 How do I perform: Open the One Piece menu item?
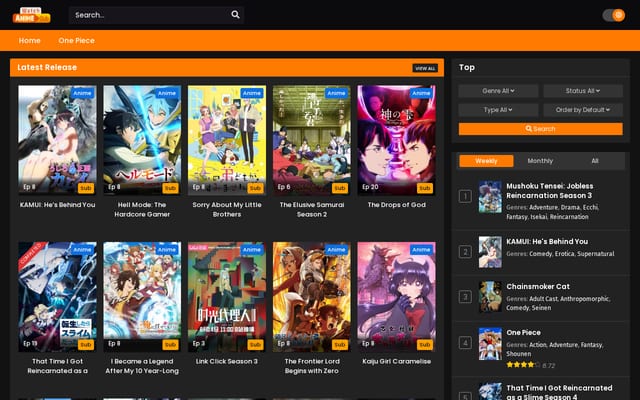[76, 40]
